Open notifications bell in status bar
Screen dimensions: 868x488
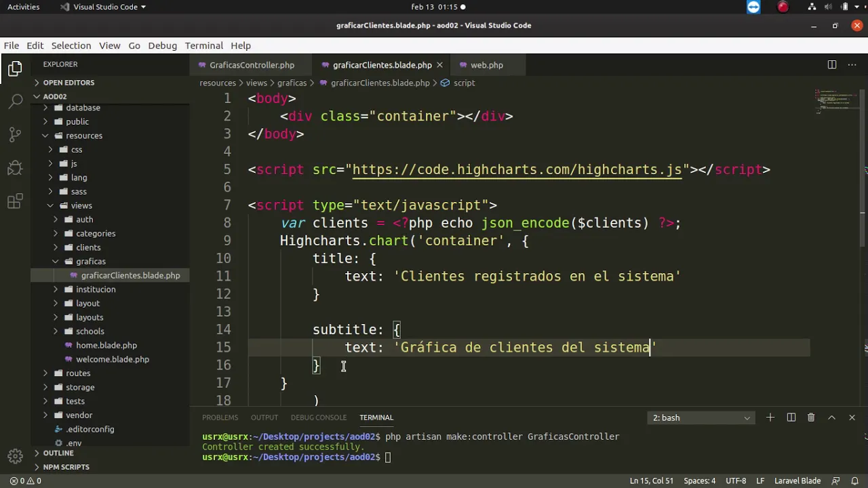[x=855, y=481]
